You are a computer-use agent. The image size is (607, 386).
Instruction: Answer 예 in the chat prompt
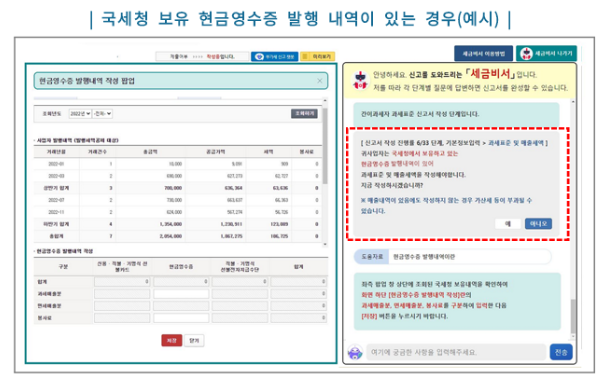[508, 223]
